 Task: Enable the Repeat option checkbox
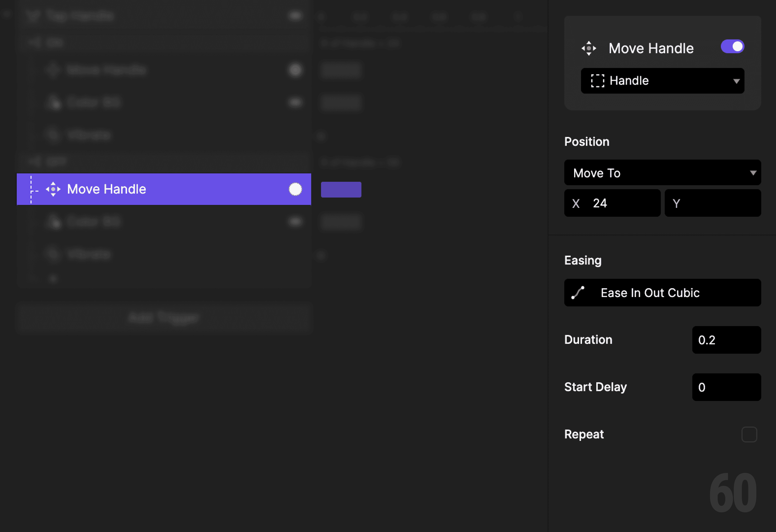(750, 434)
